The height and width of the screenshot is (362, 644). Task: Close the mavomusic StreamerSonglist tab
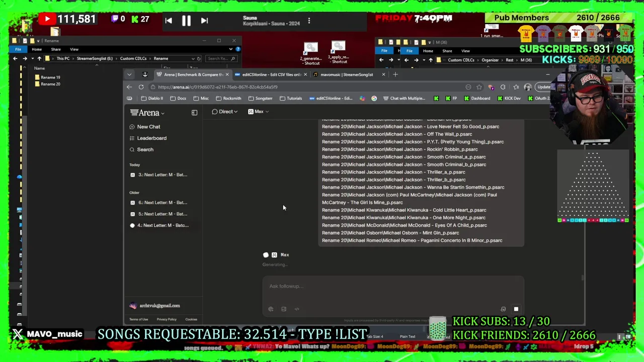pyautogui.click(x=383, y=74)
